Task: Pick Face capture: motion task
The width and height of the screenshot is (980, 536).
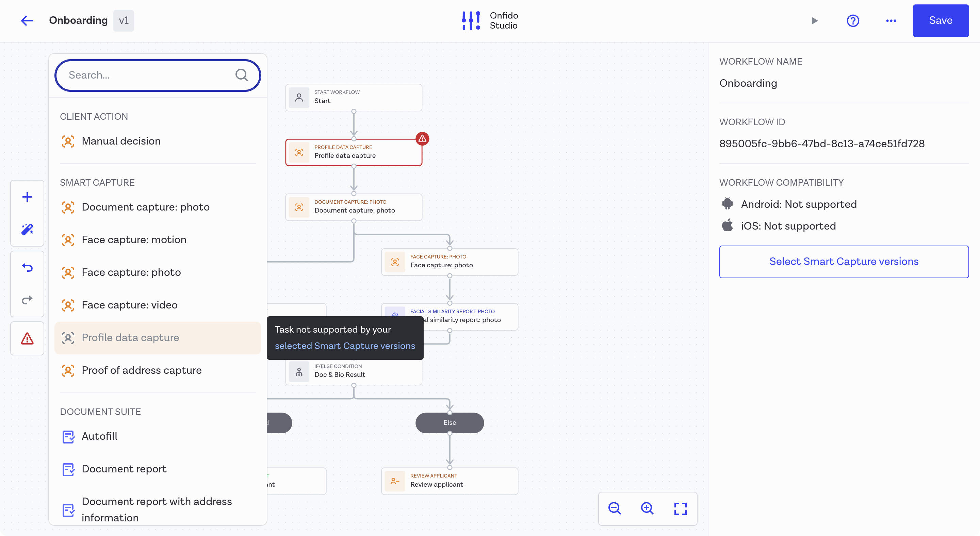Action: (134, 240)
